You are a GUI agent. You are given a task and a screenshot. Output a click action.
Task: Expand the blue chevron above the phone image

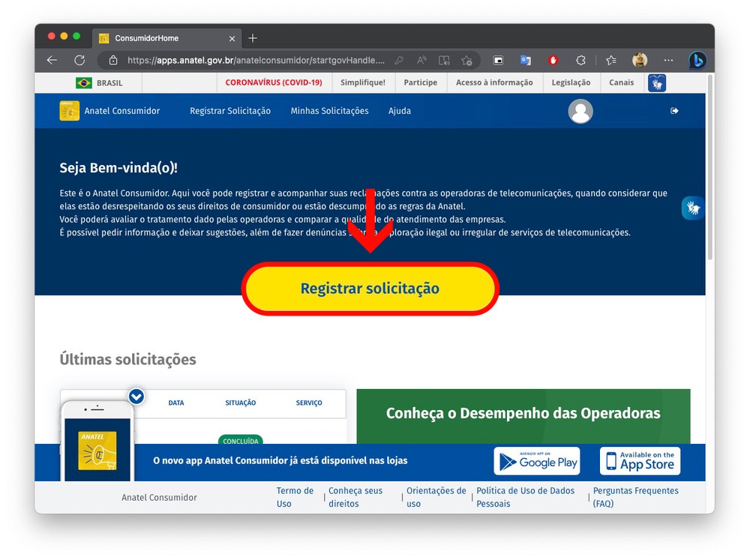pyautogui.click(x=136, y=397)
